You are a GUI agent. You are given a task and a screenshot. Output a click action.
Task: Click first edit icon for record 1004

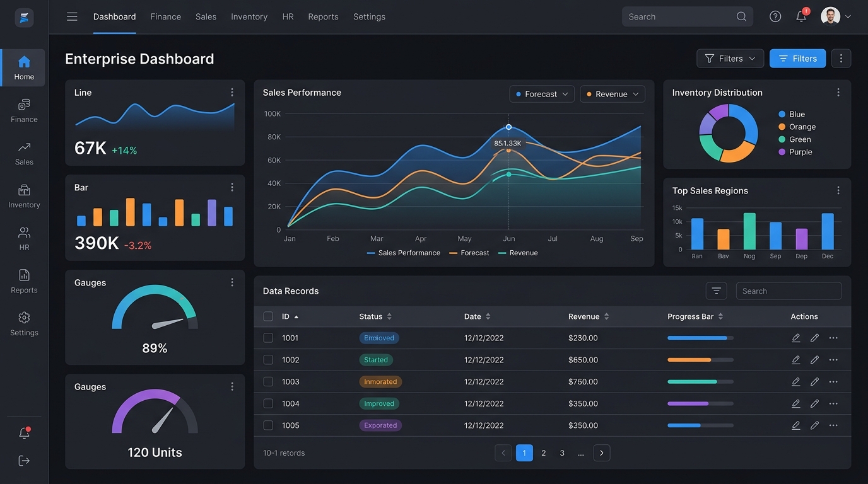pyautogui.click(x=796, y=403)
